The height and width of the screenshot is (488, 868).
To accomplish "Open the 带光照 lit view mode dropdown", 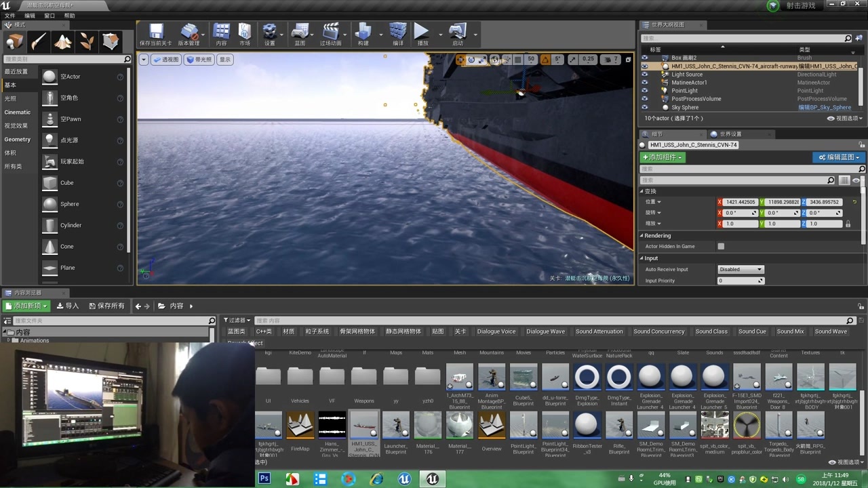I will [x=199, y=60].
